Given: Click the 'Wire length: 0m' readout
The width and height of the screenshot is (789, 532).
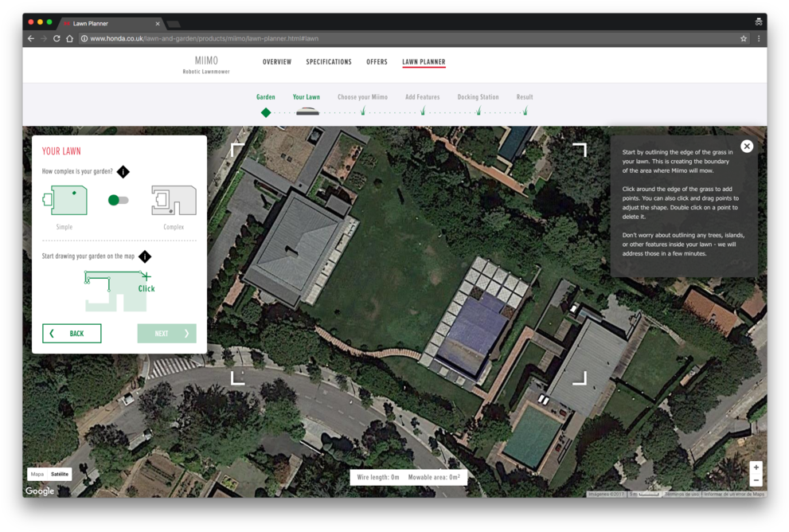Looking at the screenshot, I should click(x=378, y=477).
